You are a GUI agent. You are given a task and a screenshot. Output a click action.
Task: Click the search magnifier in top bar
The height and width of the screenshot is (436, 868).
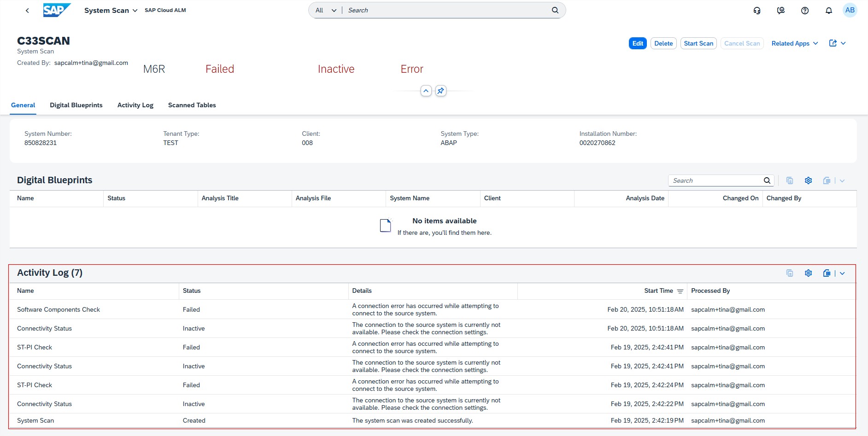tap(555, 10)
